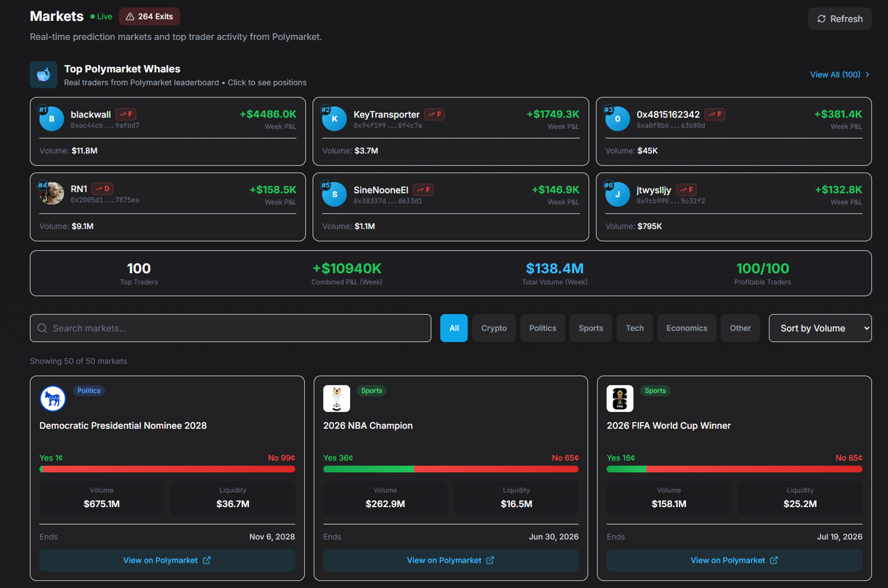Click the Democratic donkey market icon
This screenshot has height=588, width=888.
click(x=53, y=399)
